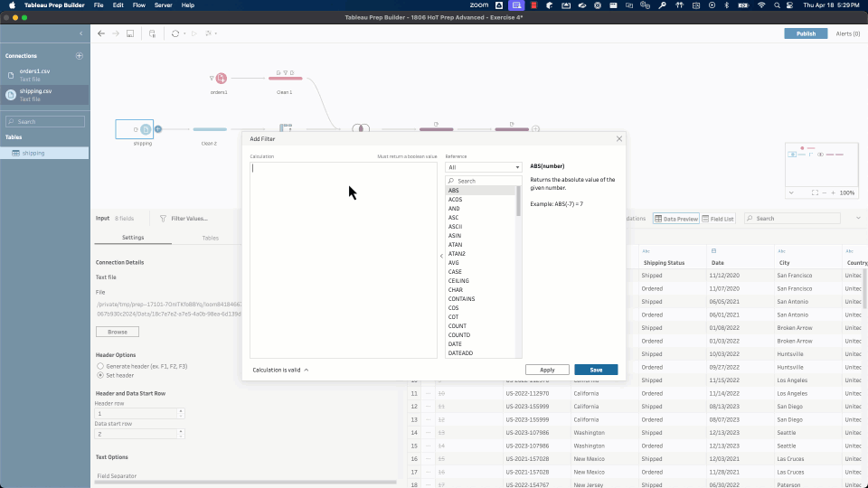Viewport: 868px width, 488px height.
Task: Select orders1.csv connection
Action: (x=44, y=75)
